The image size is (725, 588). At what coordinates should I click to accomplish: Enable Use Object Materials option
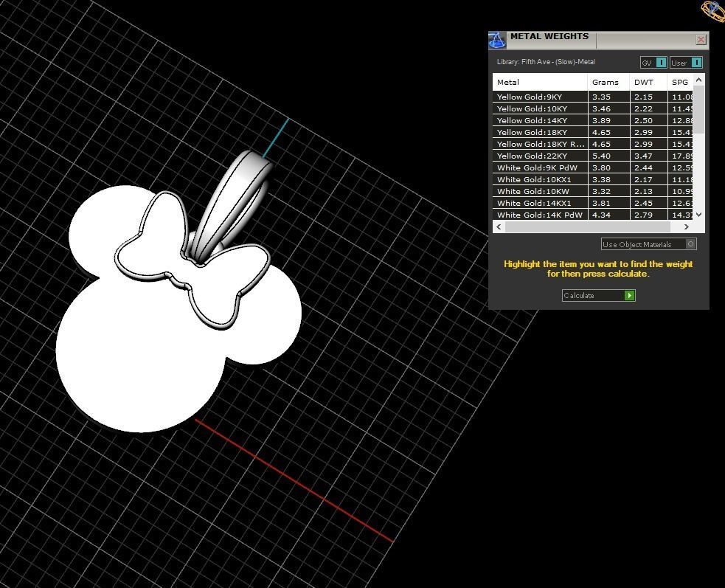(649, 244)
